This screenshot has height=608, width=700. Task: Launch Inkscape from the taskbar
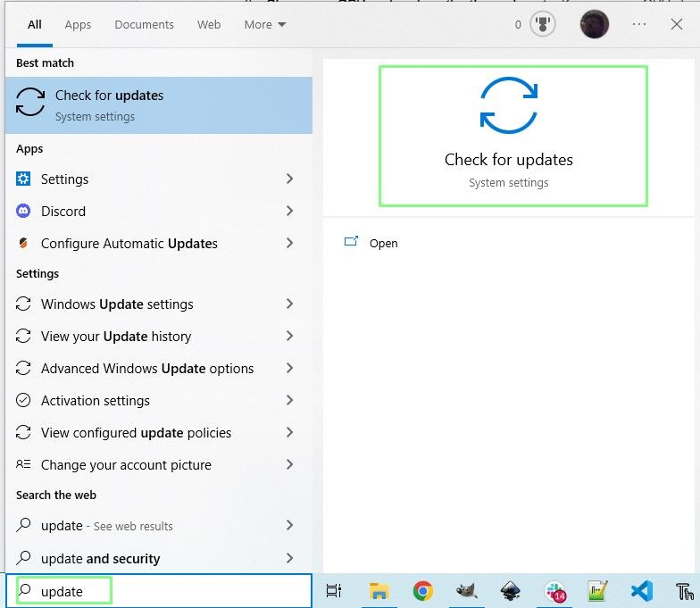(511, 591)
